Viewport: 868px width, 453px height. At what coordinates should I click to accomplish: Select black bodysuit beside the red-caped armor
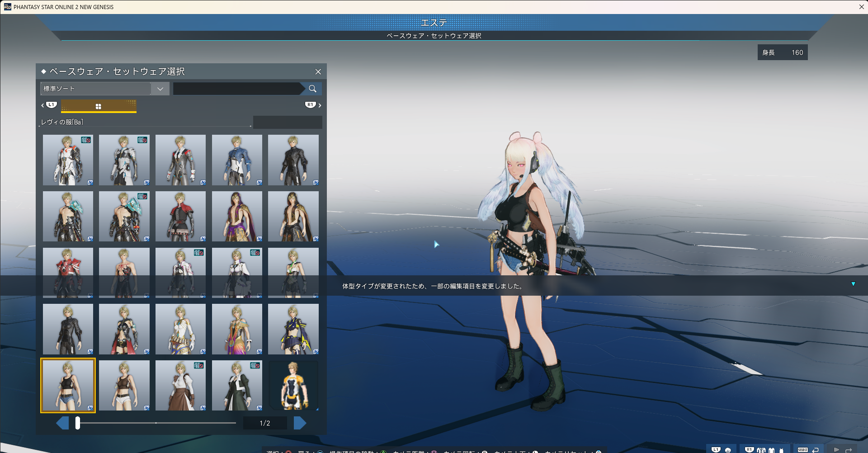pyautogui.click(x=68, y=329)
